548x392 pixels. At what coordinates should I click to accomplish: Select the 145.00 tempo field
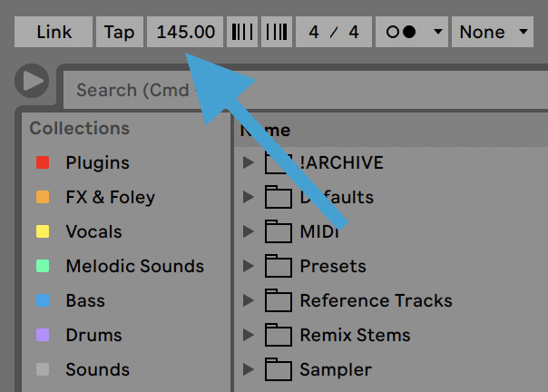185,32
